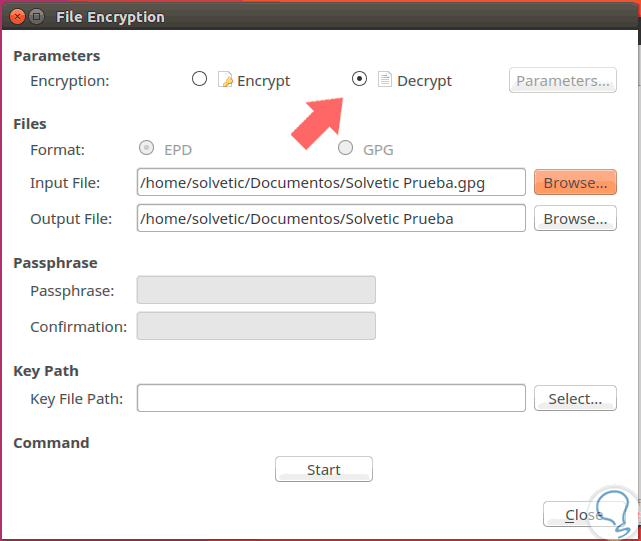The width and height of the screenshot is (641, 541).
Task: Focus the Input File path field
Action: (x=331, y=183)
